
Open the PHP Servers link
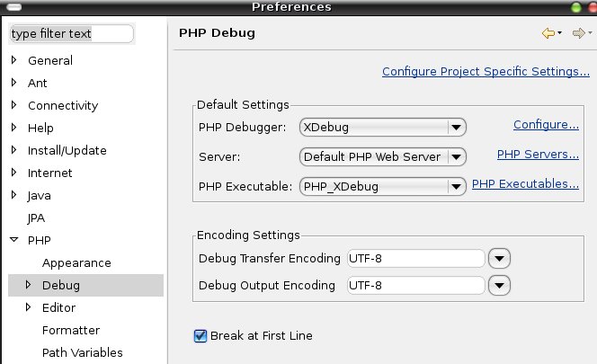[538, 155]
